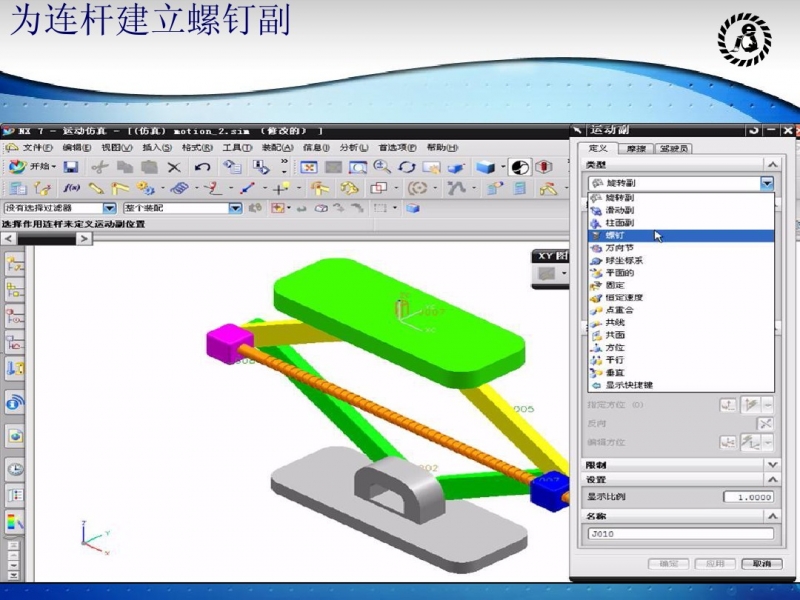Open the 视图(V) menu
This screenshot has height=600, width=800.
pos(116,147)
